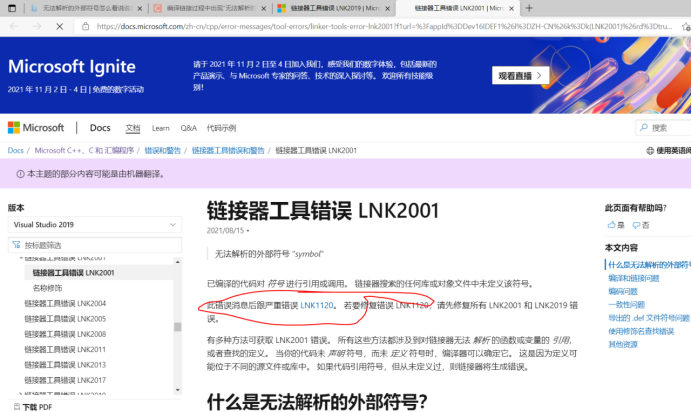Open the 错误和警告 breadcrumb
Viewport: 692px width, 412px height.
click(x=162, y=150)
